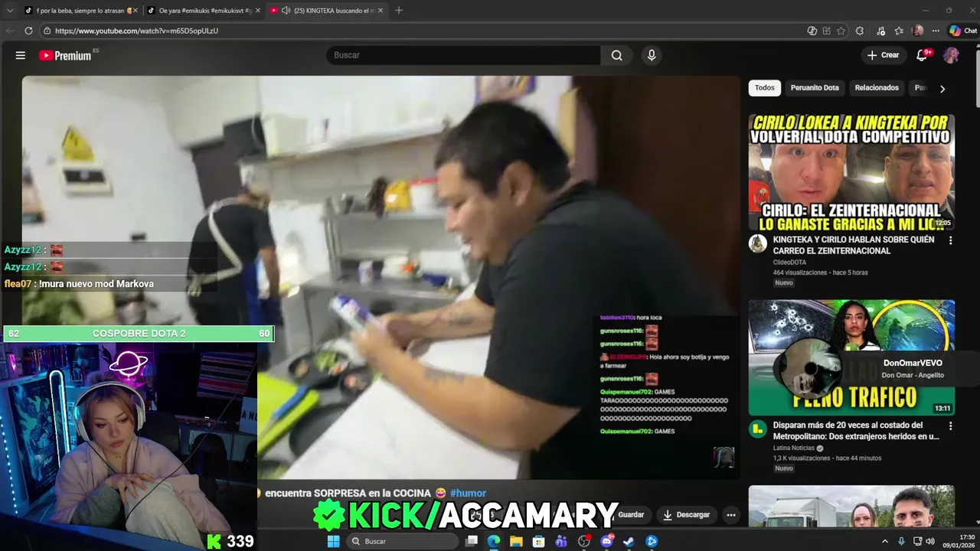The image size is (980, 551).
Task: Show hidden system tray icons
Action: (885, 541)
